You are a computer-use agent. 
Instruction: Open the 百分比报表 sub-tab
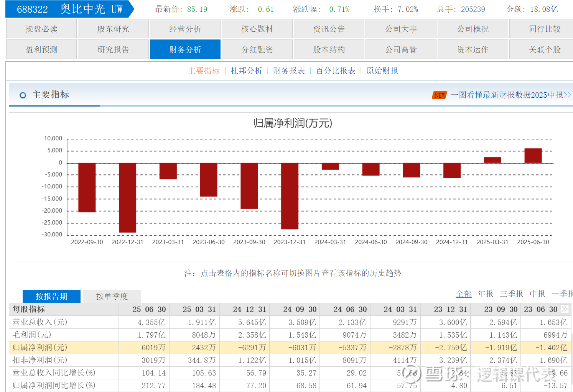point(336,71)
